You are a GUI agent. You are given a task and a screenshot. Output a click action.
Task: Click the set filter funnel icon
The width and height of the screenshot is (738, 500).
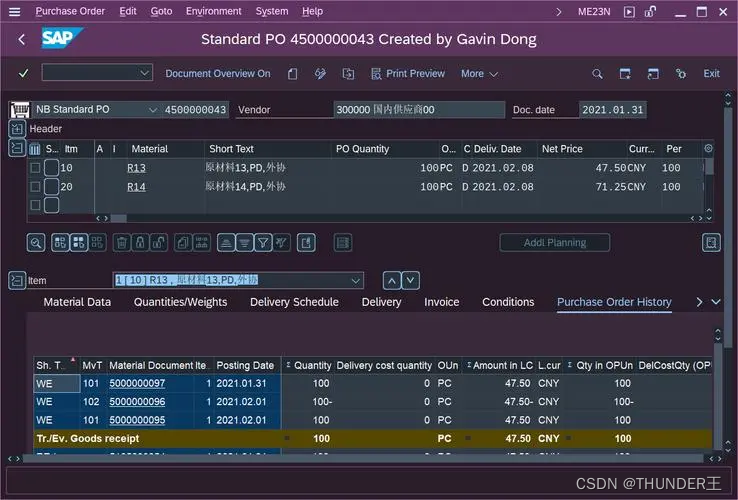tap(263, 243)
